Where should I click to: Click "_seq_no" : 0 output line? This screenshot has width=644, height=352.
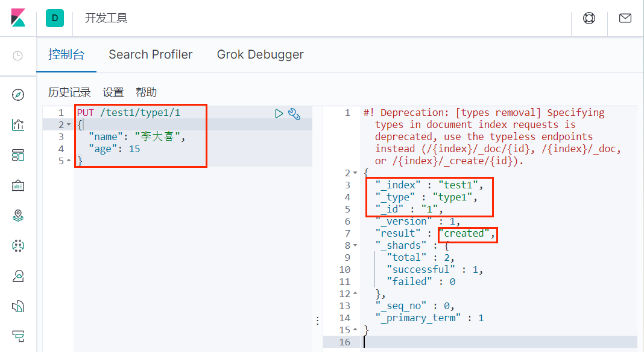point(415,306)
